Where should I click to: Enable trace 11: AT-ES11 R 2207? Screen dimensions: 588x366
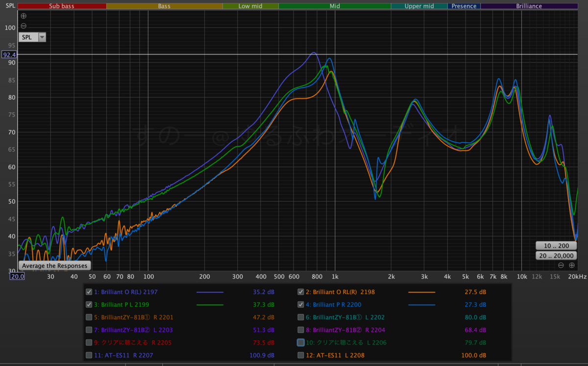tap(89, 355)
